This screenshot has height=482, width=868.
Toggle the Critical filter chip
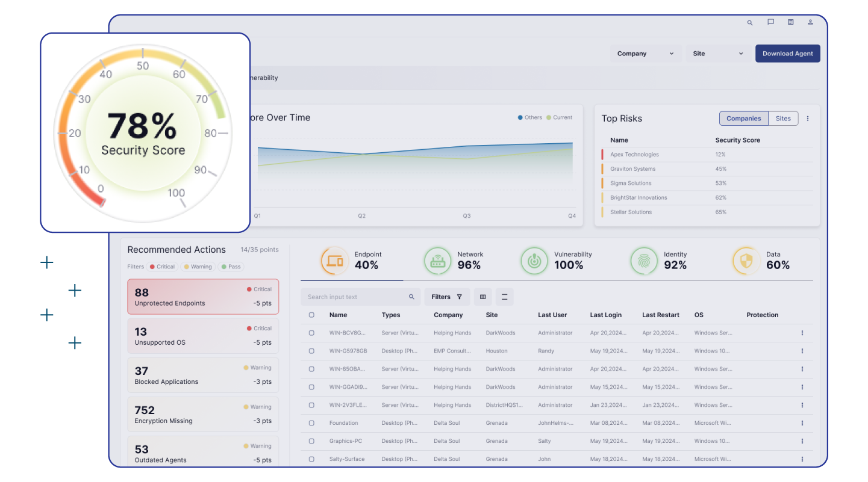pyautogui.click(x=161, y=267)
